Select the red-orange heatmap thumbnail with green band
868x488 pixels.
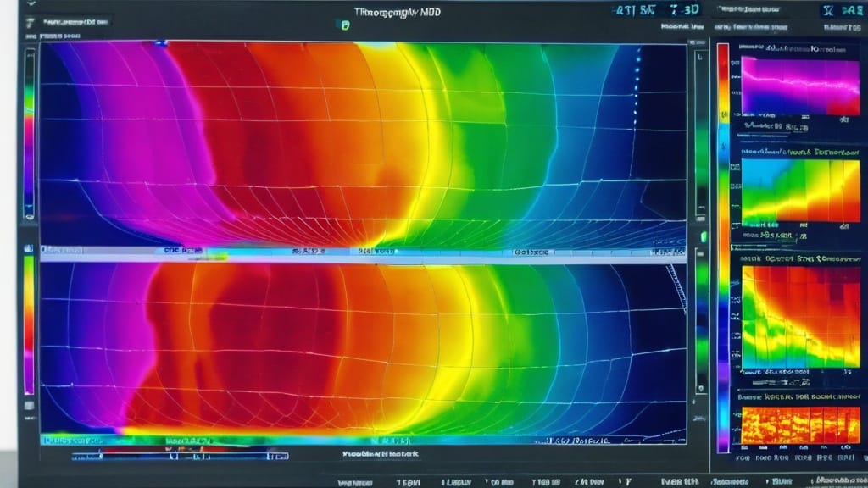(800, 317)
